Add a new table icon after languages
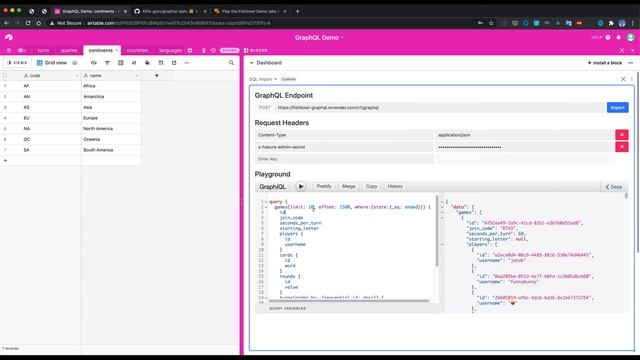Image resolution: width=640 pixels, height=360 pixels. pyautogui.click(x=190, y=51)
